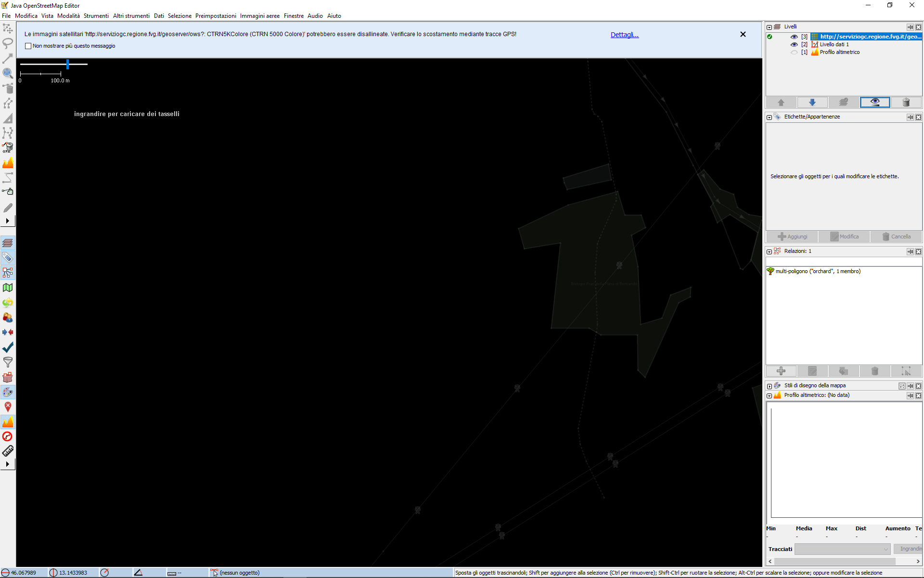Open the Preimpostazioni menu
924x578 pixels.
216,16
